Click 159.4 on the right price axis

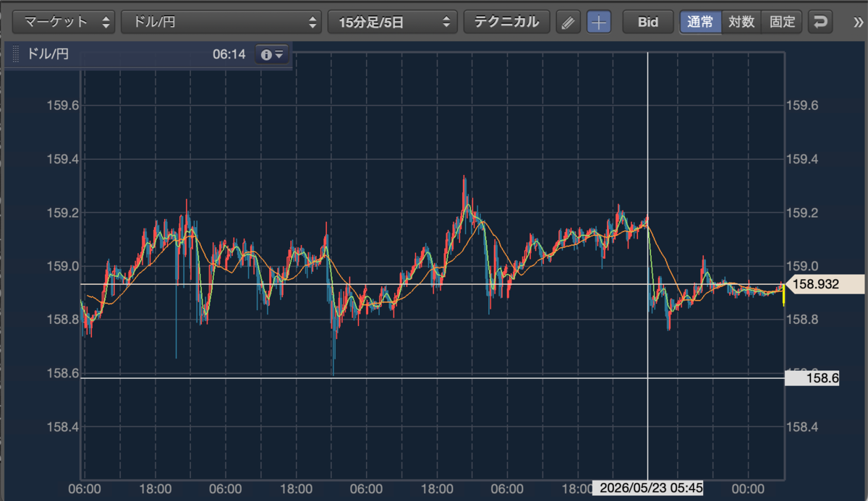[x=802, y=159]
